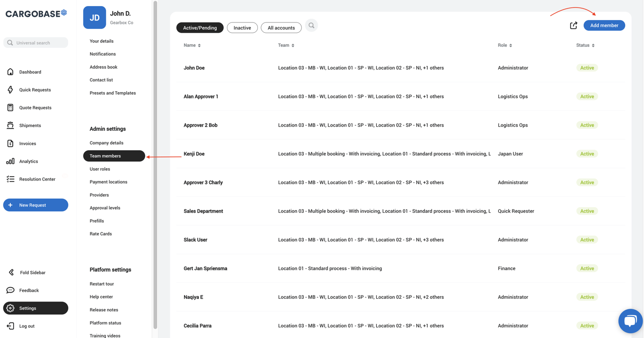Start a New Request
This screenshot has width=644, height=338.
pyautogui.click(x=36, y=205)
